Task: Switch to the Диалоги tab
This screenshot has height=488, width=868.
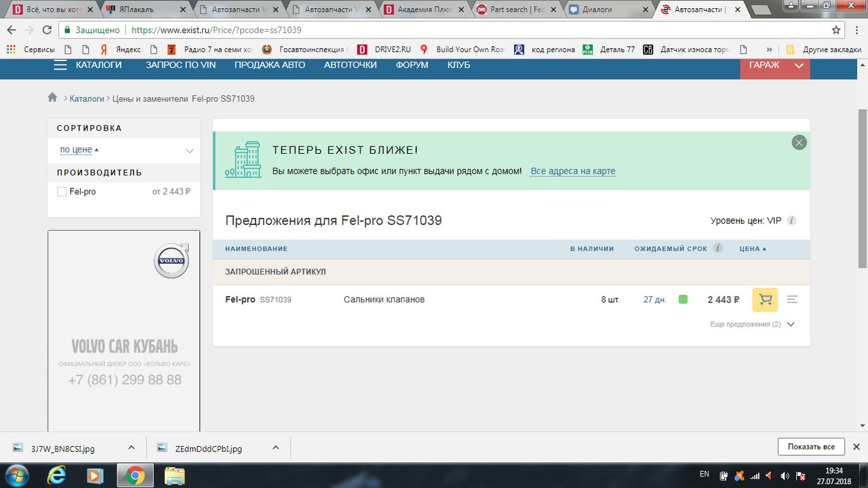Action: 606,9
